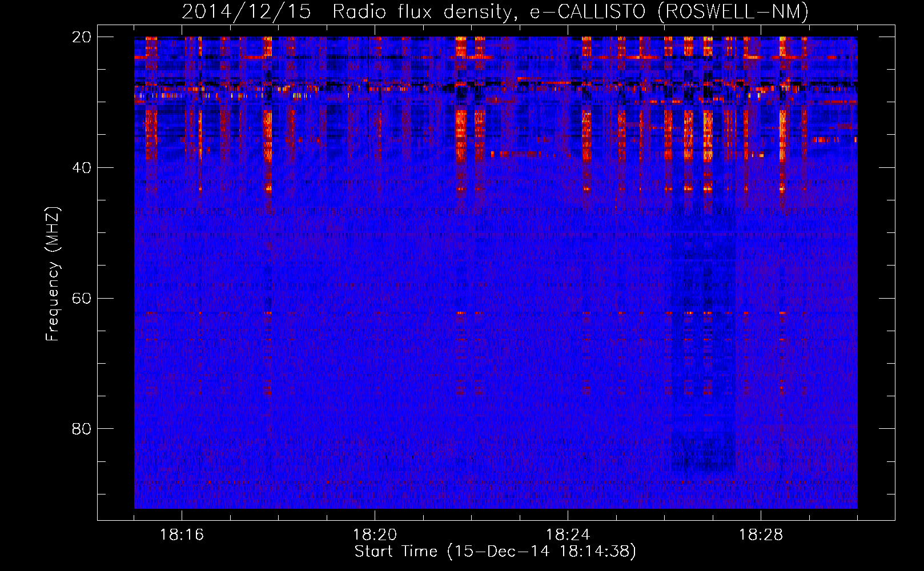This screenshot has width=924, height=571.
Task: Click the '18:20' time tick label
Action: (375, 535)
